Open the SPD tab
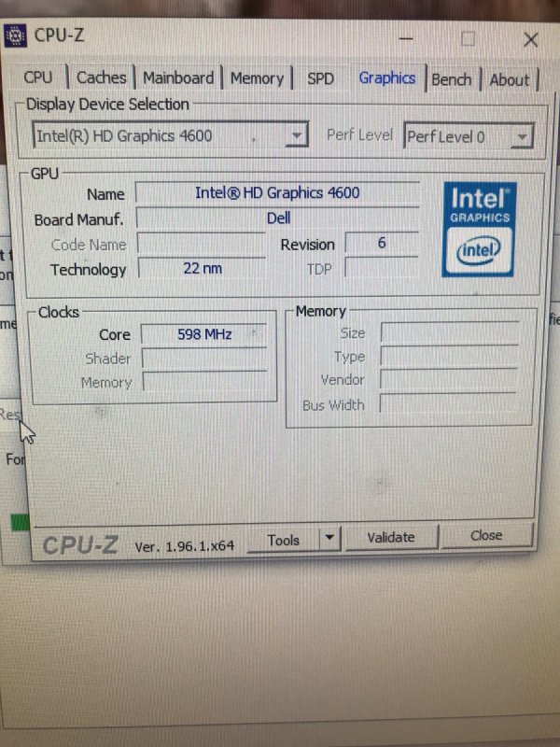This screenshot has width=560, height=747. 320,78
